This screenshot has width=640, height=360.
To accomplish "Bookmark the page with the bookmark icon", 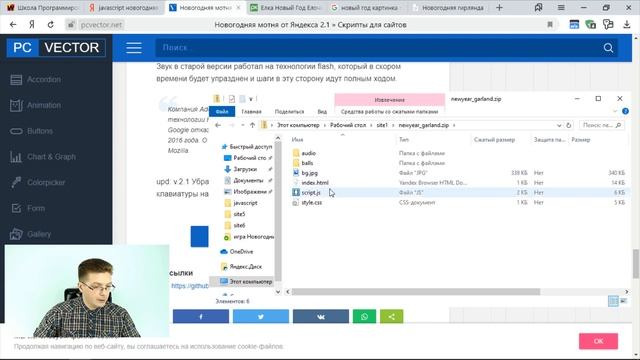I will (550, 24).
